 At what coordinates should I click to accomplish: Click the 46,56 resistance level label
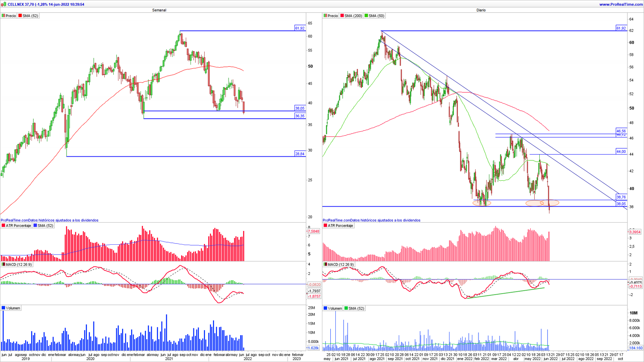(621, 131)
